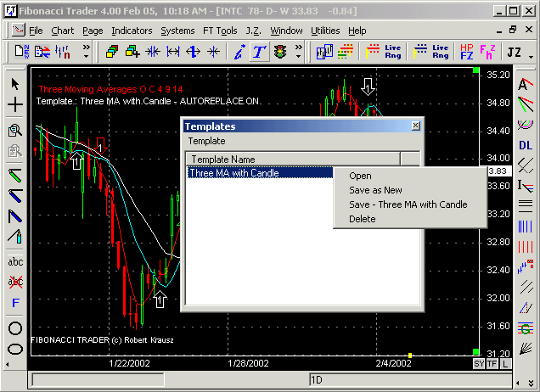
Task: Choose Save - Three MA with Candle
Action: pos(408,204)
